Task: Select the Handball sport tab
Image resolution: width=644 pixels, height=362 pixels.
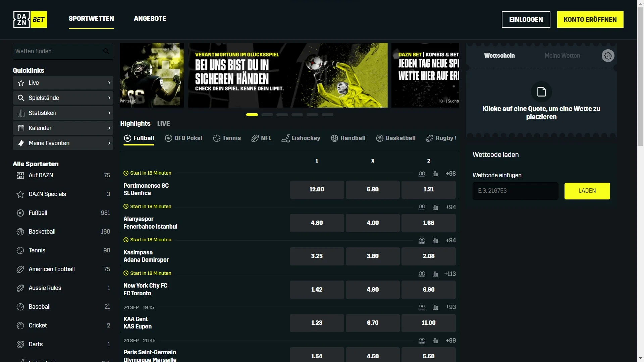Action: tap(348, 138)
